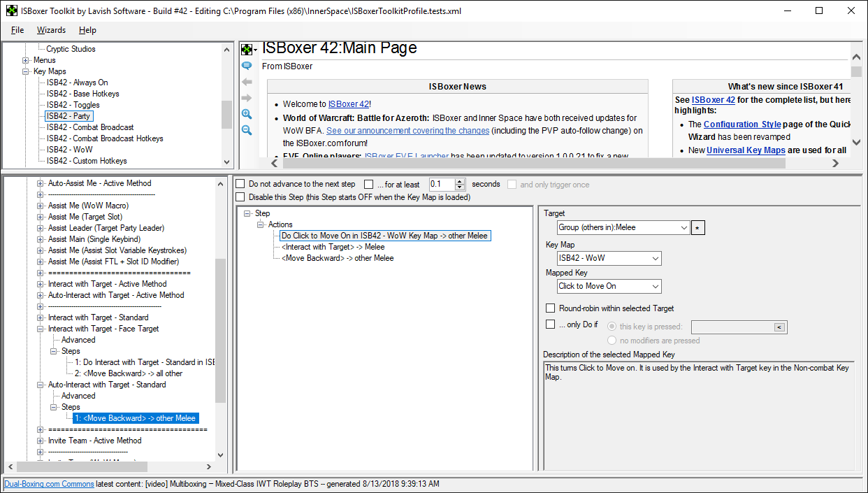Open the Wizards menu
The width and height of the screenshot is (868, 493).
point(51,30)
